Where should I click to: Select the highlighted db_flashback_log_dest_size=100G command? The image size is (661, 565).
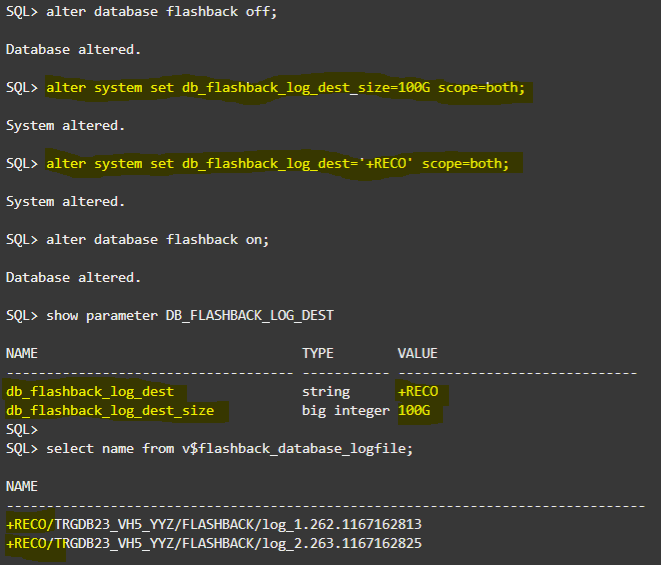click(x=285, y=88)
